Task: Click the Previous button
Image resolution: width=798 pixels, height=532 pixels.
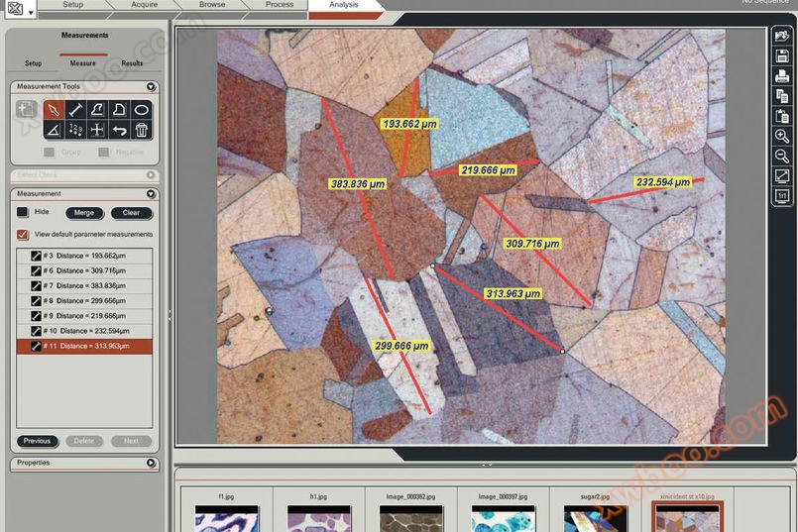Action: 38,441
